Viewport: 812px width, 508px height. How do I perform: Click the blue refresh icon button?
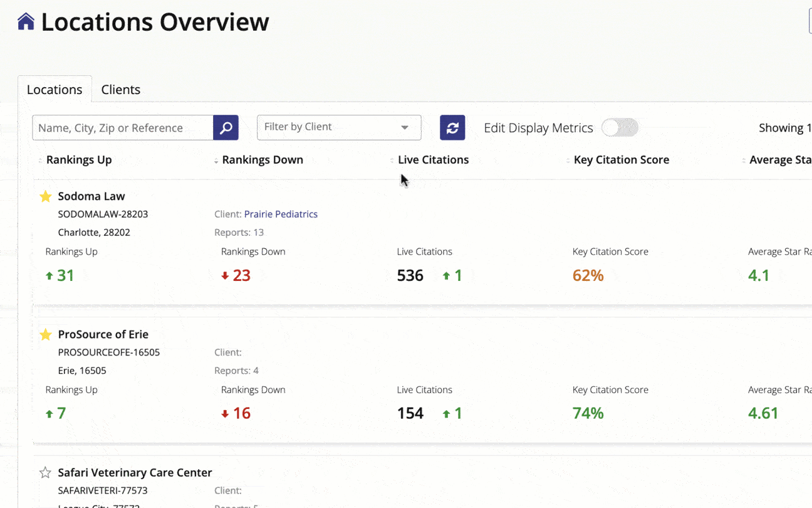pyautogui.click(x=452, y=128)
